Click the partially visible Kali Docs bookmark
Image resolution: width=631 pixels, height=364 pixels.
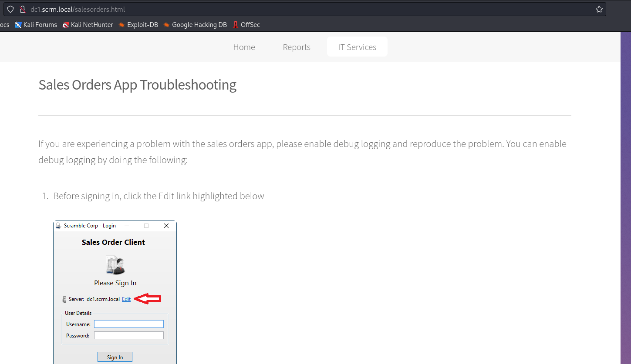[3, 25]
